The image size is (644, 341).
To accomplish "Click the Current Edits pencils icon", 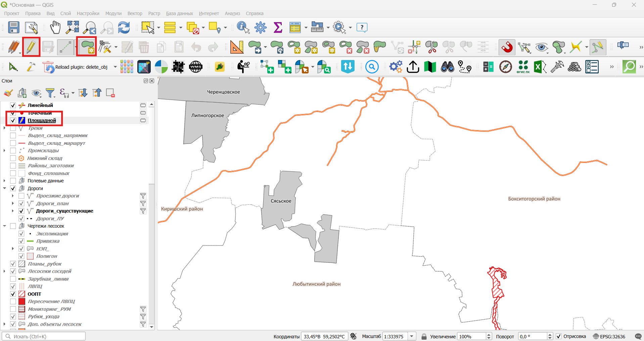I will [x=14, y=47].
